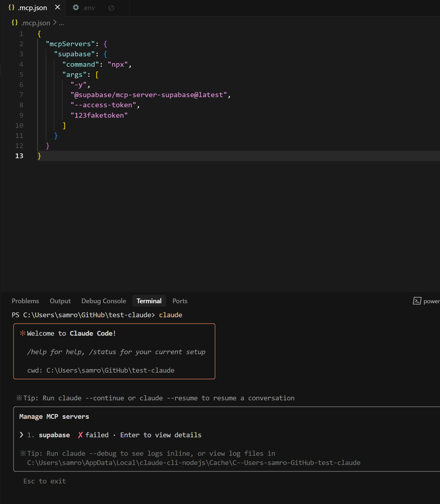This screenshot has width=440, height=504.
Task: Click the "mcpServers" key in editor
Action: click(x=70, y=44)
